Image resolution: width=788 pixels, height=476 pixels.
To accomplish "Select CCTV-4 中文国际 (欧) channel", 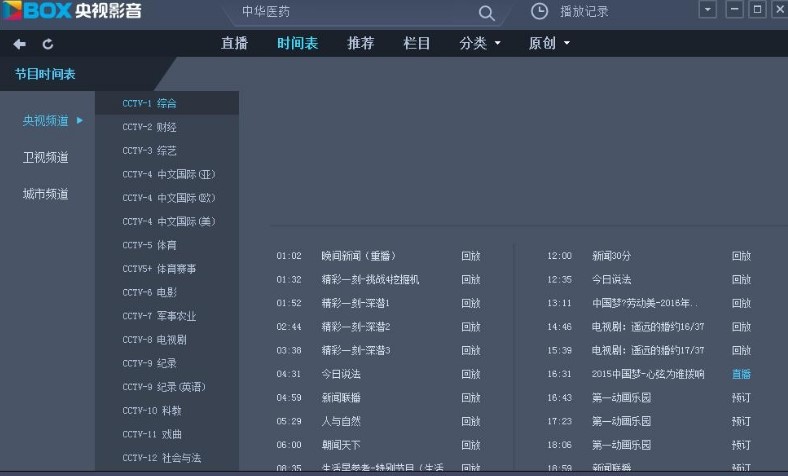I will [x=167, y=198].
